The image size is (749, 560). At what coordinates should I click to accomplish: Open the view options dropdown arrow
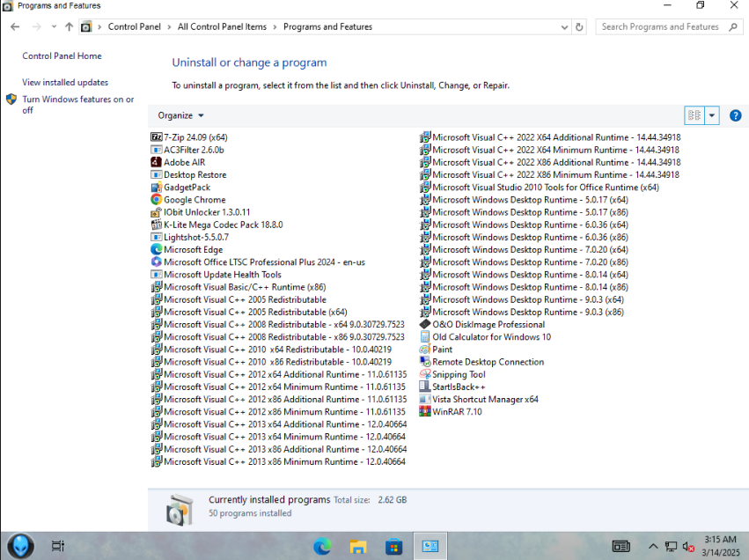(x=712, y=115)
